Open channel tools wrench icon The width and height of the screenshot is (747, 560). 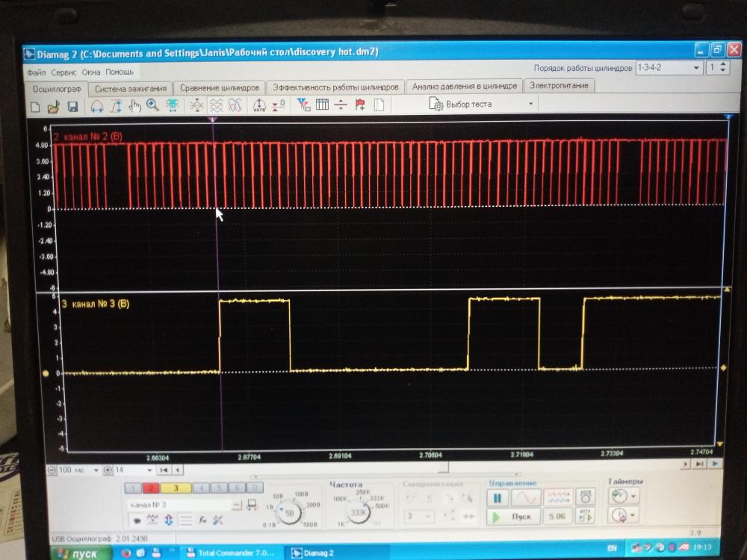pyautogui.click(x=217, y=520)
